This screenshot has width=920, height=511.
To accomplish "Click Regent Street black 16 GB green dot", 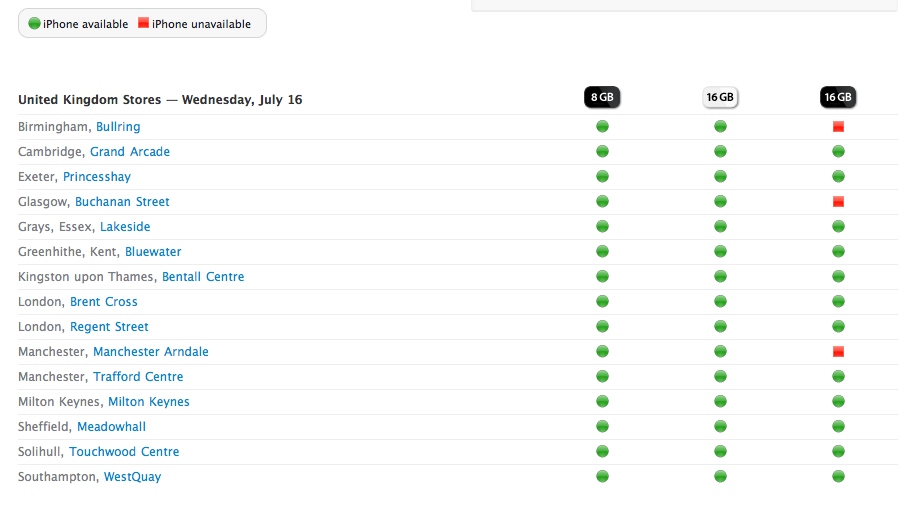I will point(838,326).
